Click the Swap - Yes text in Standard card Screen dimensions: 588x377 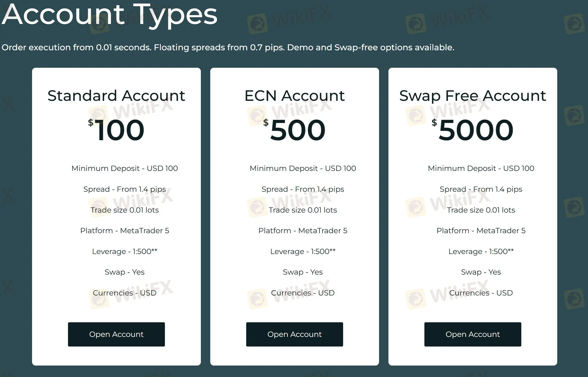(125, 272)
